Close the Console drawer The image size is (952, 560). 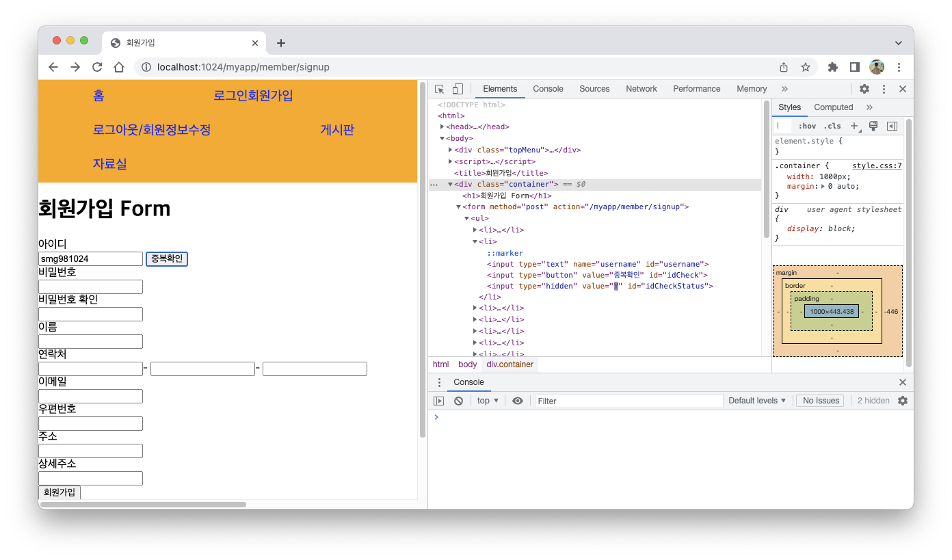(x=903, y=382)
